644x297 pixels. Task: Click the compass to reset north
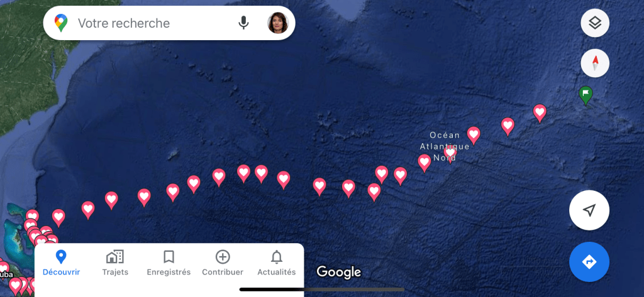click(x=595, y=63)
